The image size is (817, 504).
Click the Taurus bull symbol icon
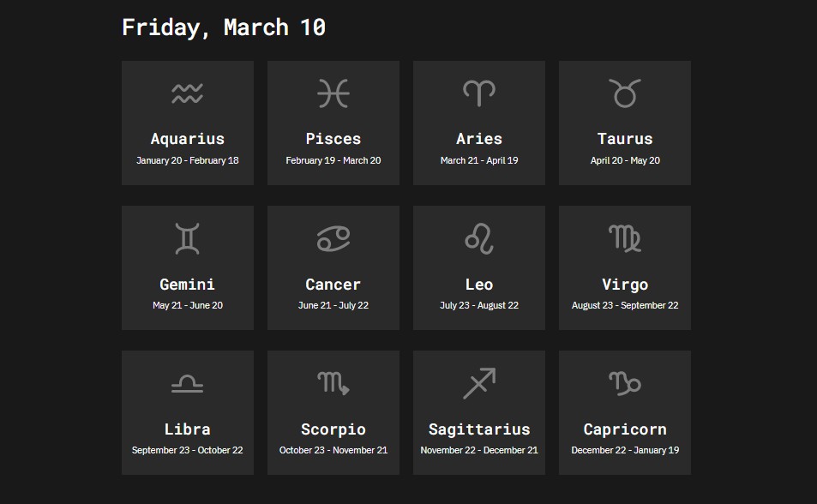(624, 93)
